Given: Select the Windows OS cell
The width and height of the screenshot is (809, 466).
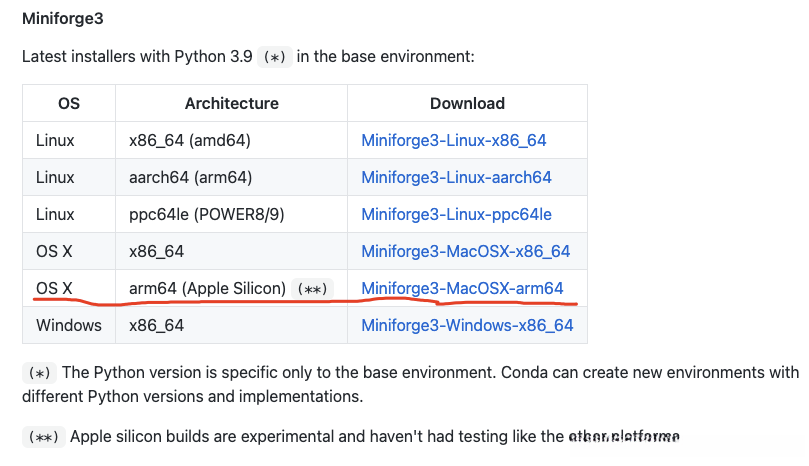Looking at the screenshot, I should [x=68, y=325].
